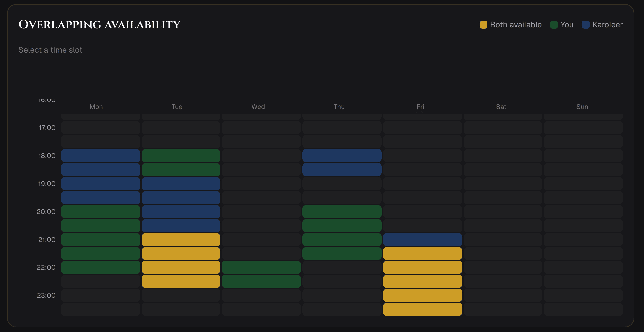Select the Tuesday 21:00 both-available slot
The width and height of the screenshot is (644, 332).
(180, 239)
